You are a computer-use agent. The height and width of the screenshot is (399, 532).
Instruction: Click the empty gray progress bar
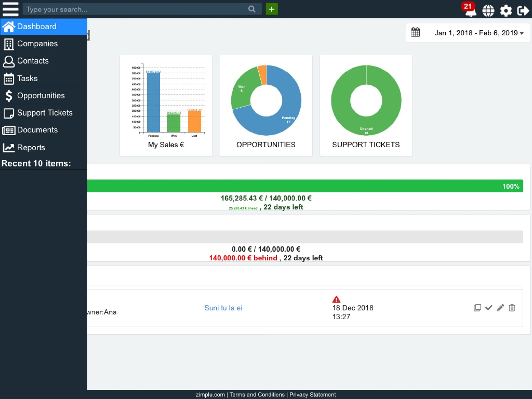pos(305,237)
